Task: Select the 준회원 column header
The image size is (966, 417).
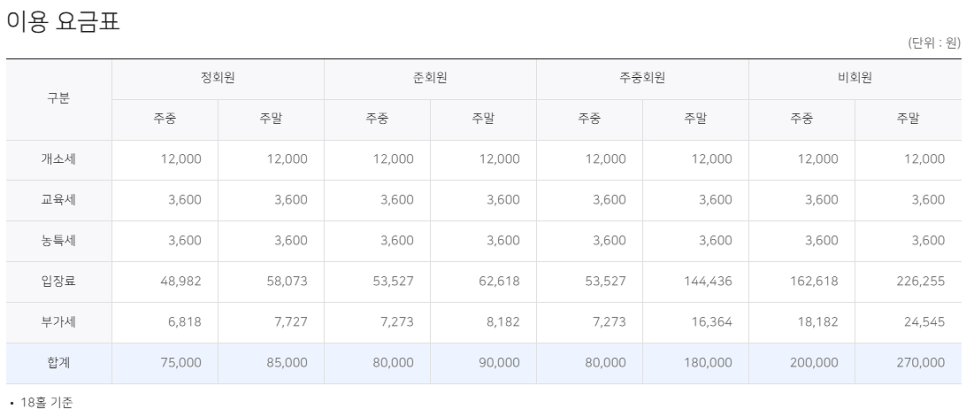Action: (x=430, y=79)
